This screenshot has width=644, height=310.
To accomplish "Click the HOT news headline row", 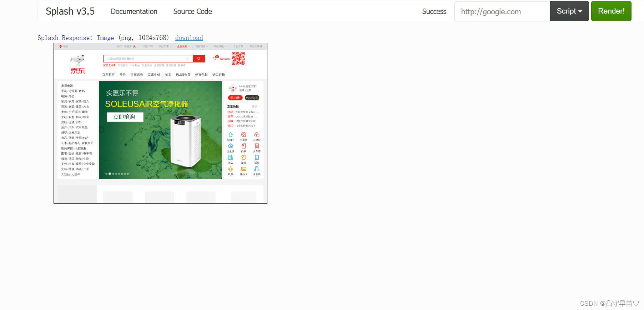I will tap(243, 121).
